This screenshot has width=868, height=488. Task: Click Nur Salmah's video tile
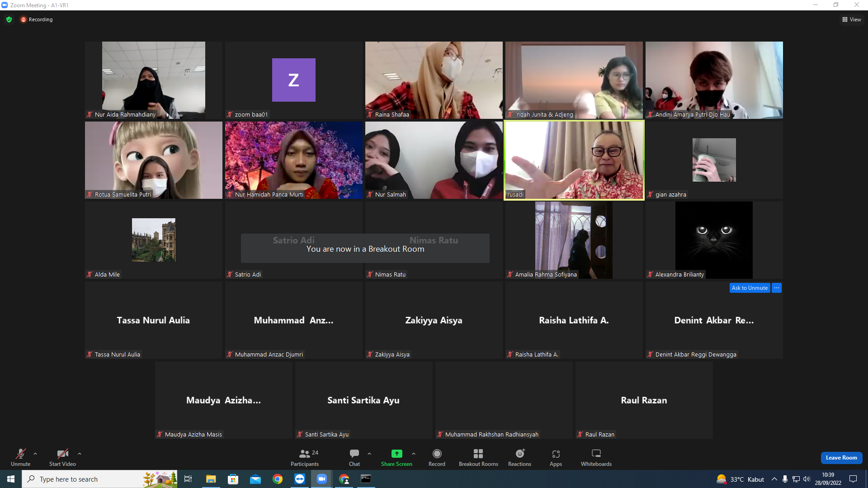point(434,160)
